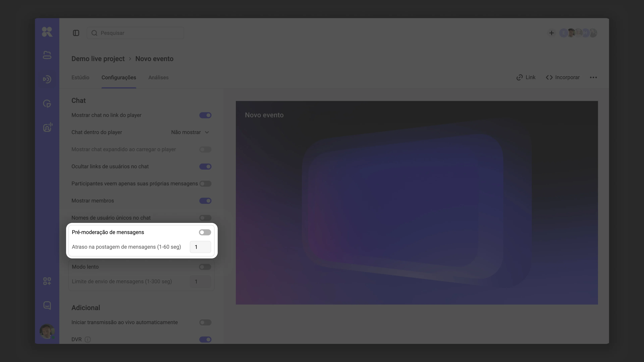Toggle Nomes de usuário únicos no chat
The width and height of the screenshot is (644, 362).
(x=205, y=218)
